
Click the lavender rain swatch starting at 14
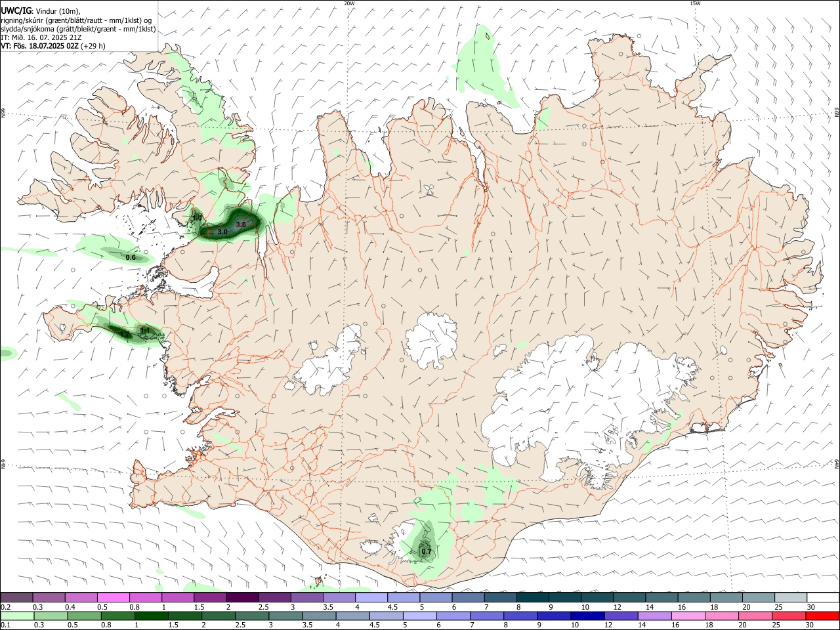pos(655,616)
